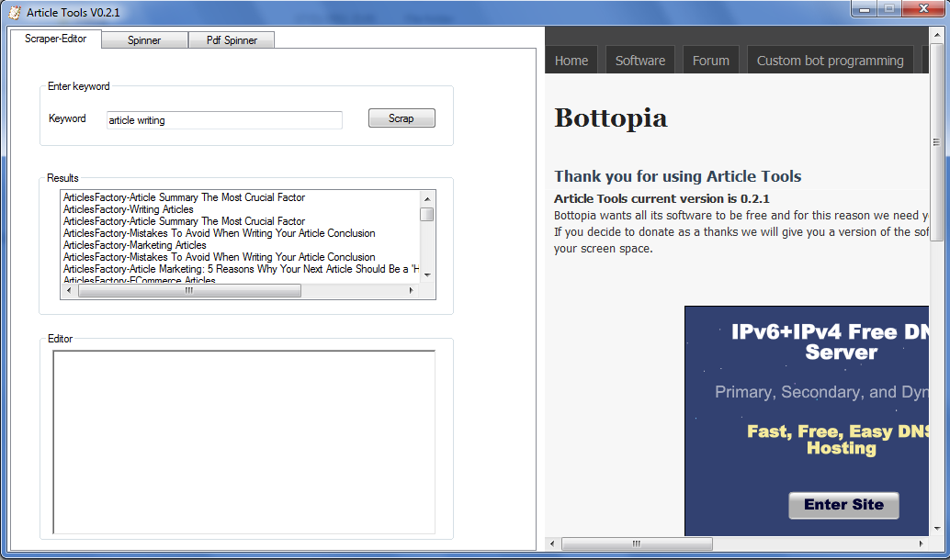The image size is (950, 560).
Task: Click the Scrap button
Action: [401, 118]
